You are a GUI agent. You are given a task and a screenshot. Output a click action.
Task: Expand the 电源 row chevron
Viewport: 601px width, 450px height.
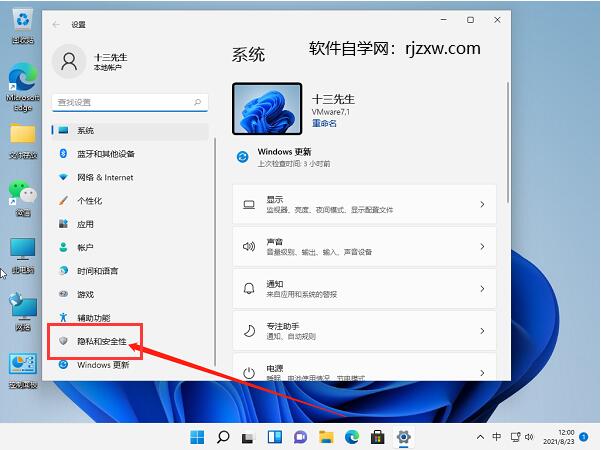pos(482,373)
